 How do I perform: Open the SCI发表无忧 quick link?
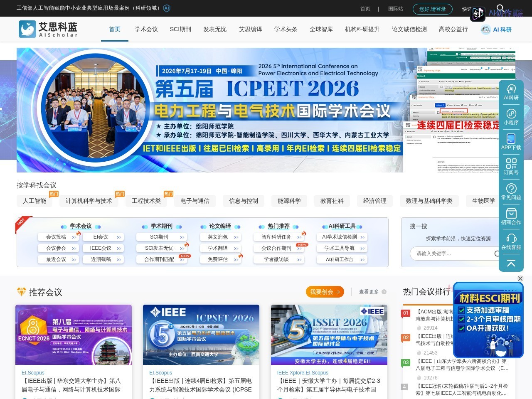coord(161,248)
